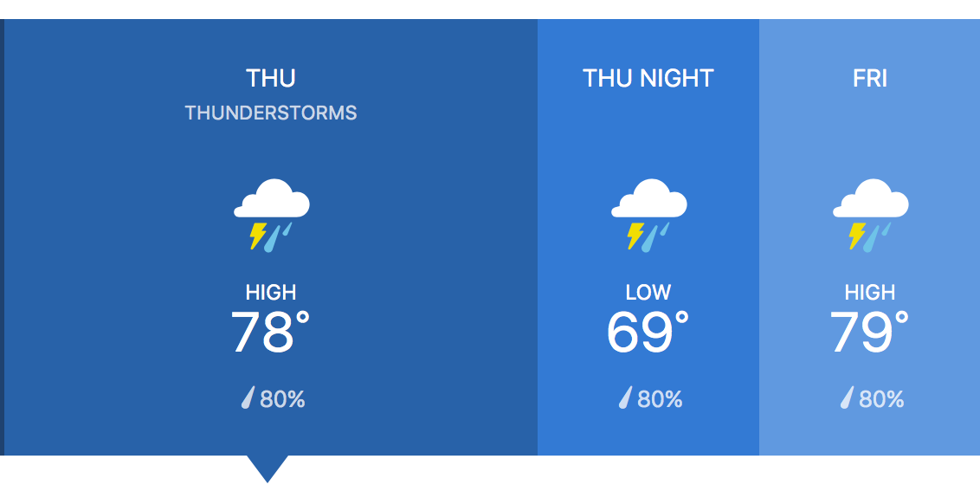The image size is (980, 485).
Task: Click the Thu Night thunderstorm cloud icon
Action: click(x=648, y=214)
